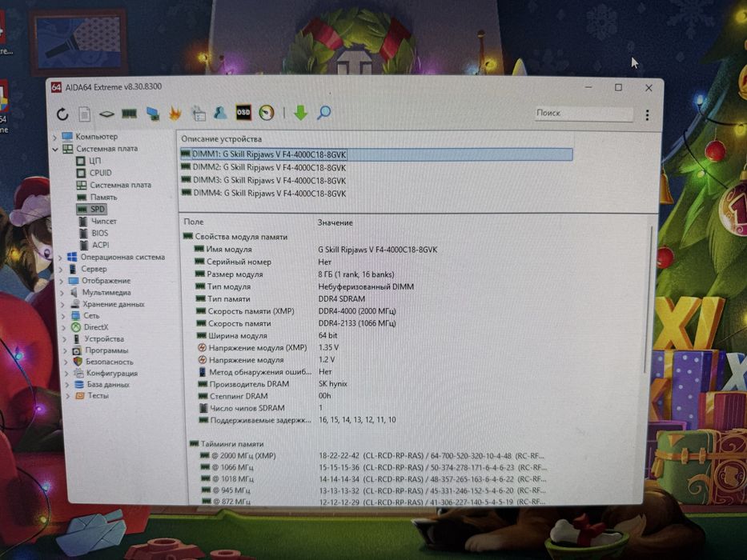Open the Report page icon
This screenshot has width=747, height=560.
pos(84,114)
